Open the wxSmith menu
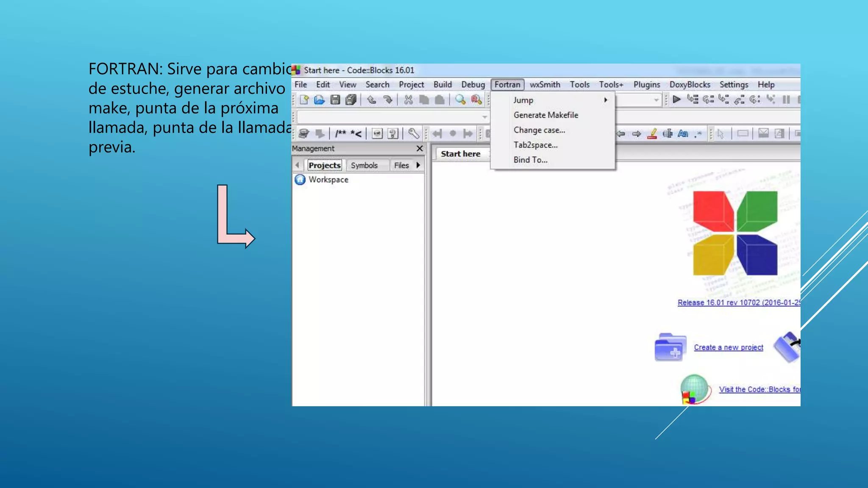The image size is (868, 488). [x=545, y=84]
